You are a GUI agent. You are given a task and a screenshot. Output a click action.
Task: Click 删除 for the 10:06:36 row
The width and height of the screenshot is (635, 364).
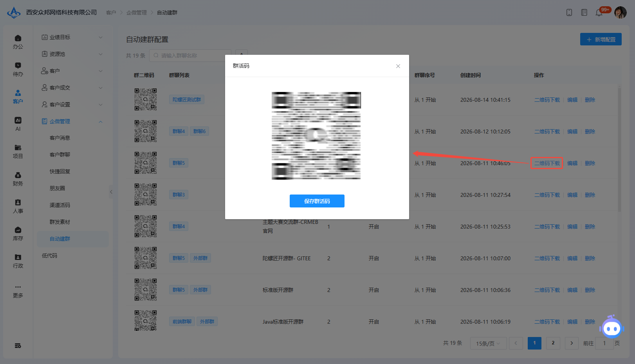590,290
